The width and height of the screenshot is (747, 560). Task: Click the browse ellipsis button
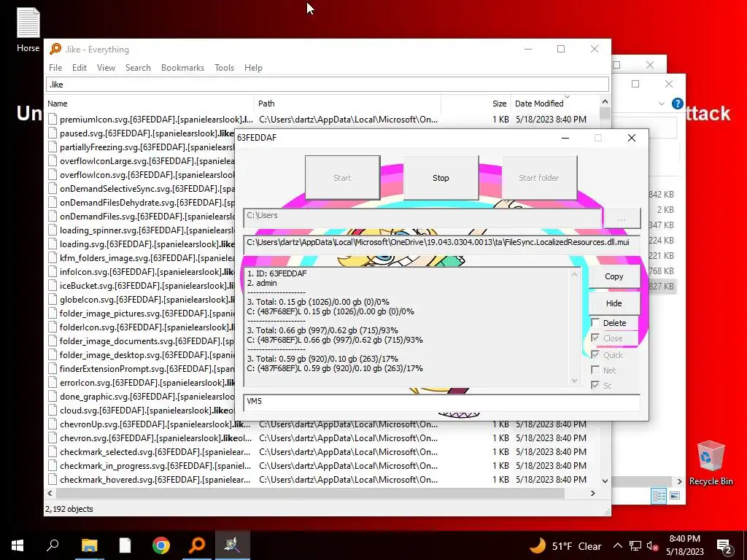(x=622, y=219)
